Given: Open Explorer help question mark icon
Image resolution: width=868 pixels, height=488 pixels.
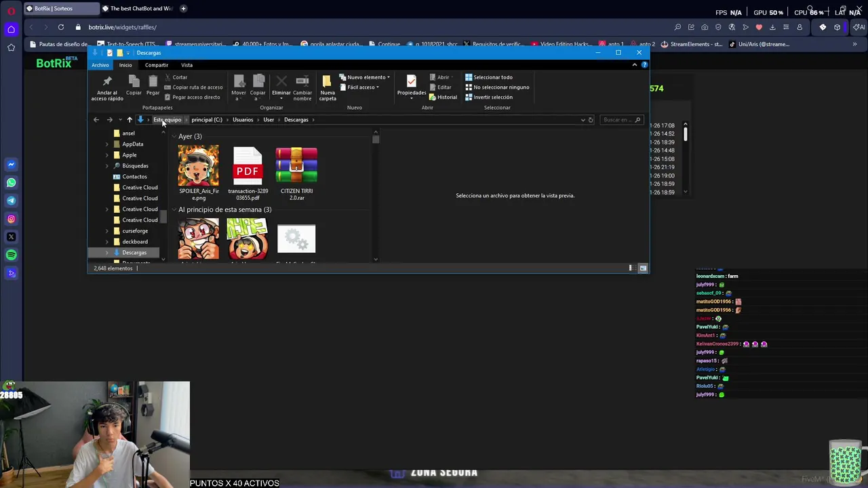Looking at the screenshot, I should tap(644, 65).
